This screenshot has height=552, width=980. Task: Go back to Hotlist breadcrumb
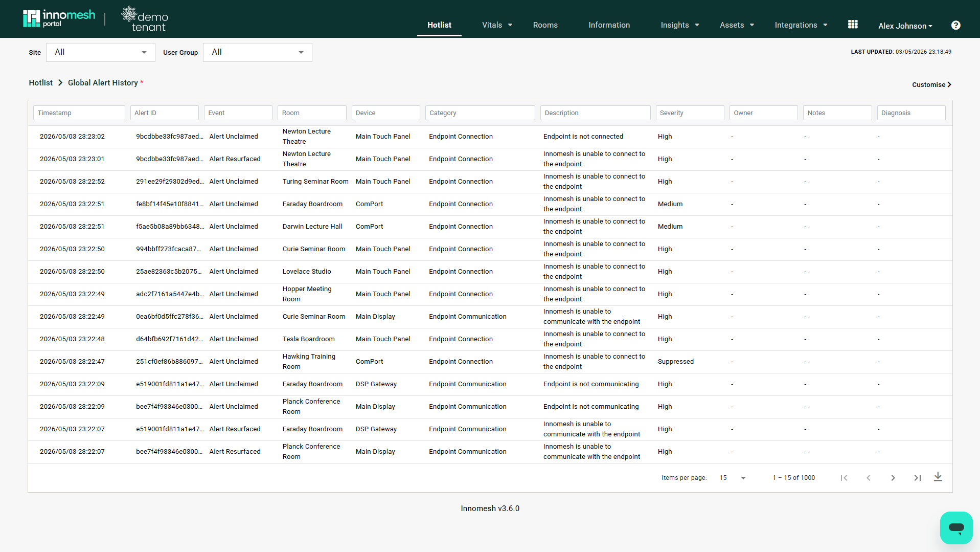pos(41,83)
